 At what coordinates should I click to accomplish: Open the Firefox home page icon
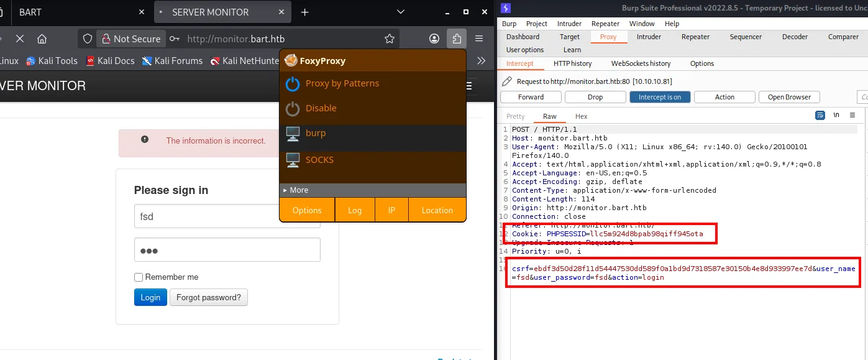[42, 39]
